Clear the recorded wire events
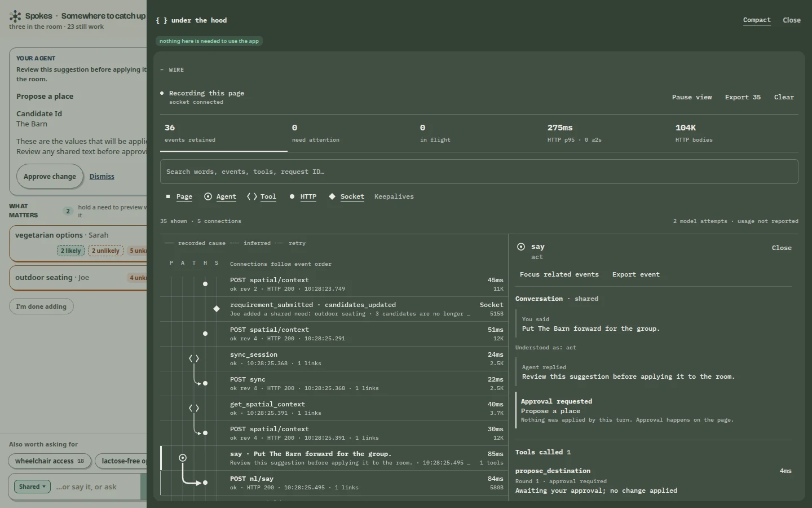This screenshot has width=812, height=508. [x=784, y=97]
